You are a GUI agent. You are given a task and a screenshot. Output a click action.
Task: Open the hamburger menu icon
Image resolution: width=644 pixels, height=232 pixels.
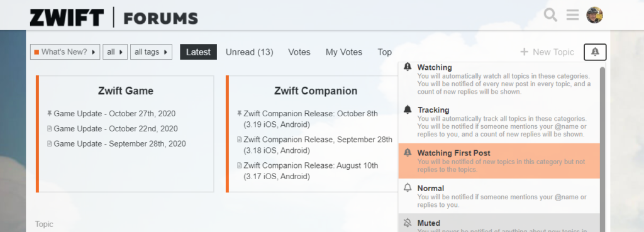coord(572,15)
